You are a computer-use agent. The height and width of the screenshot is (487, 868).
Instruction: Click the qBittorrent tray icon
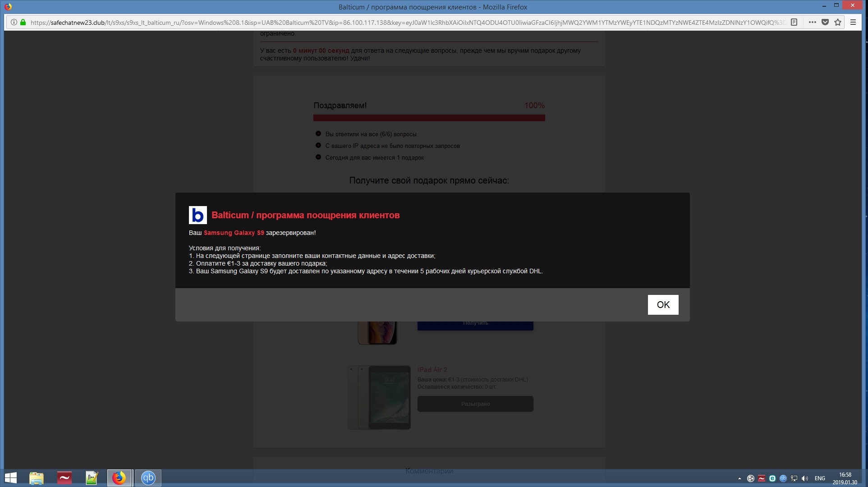tap(783, 478)
